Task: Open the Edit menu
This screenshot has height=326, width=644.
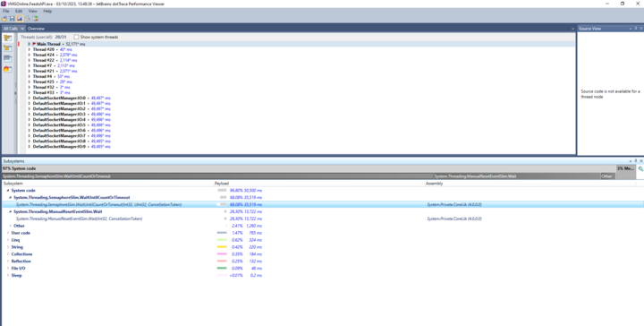Action: tap(19, 11)
